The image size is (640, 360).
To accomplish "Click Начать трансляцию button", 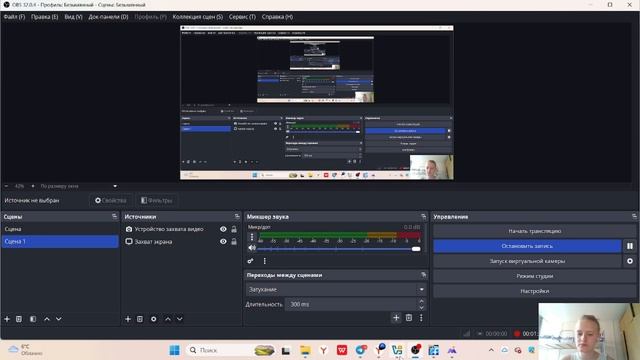I will point(534,231).
